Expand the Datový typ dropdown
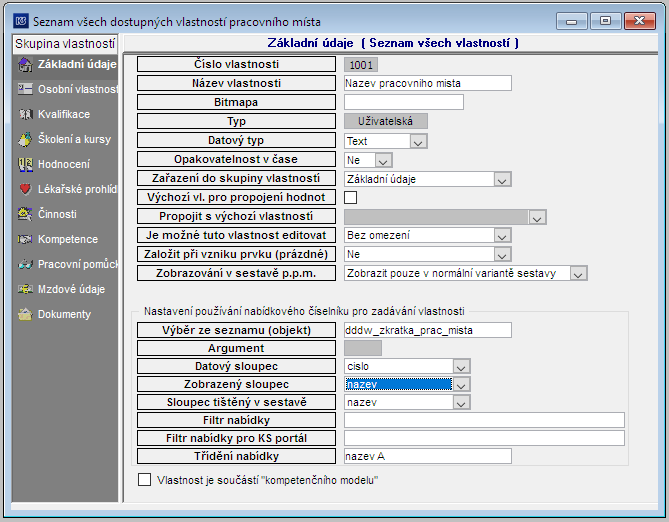The height and width of the screenshot is (522, 669). pos(418,141)
